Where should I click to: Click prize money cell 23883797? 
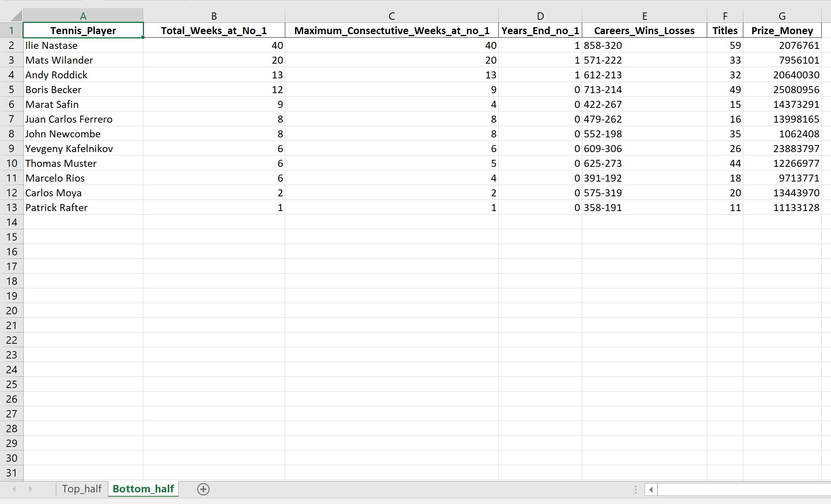tap(782, 149)
